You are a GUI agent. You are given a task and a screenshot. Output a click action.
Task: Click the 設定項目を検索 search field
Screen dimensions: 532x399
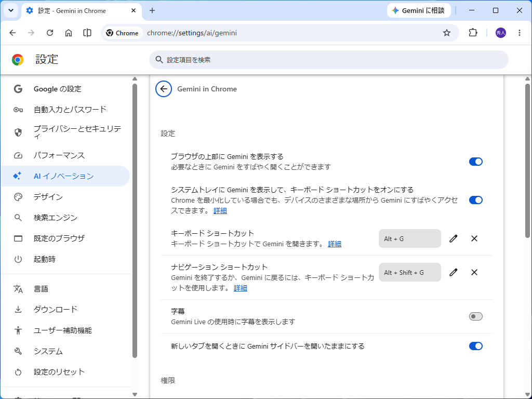329,60
